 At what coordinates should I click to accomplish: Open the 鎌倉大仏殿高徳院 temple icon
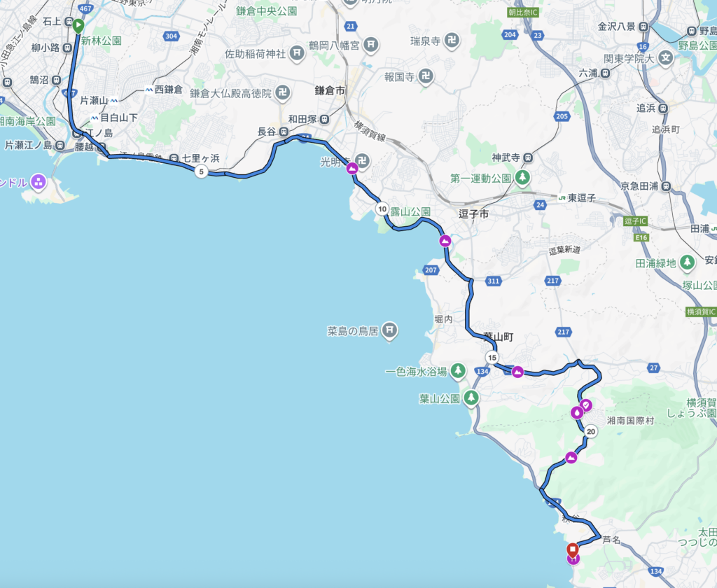pyautogui.click(x=283, y=93)
